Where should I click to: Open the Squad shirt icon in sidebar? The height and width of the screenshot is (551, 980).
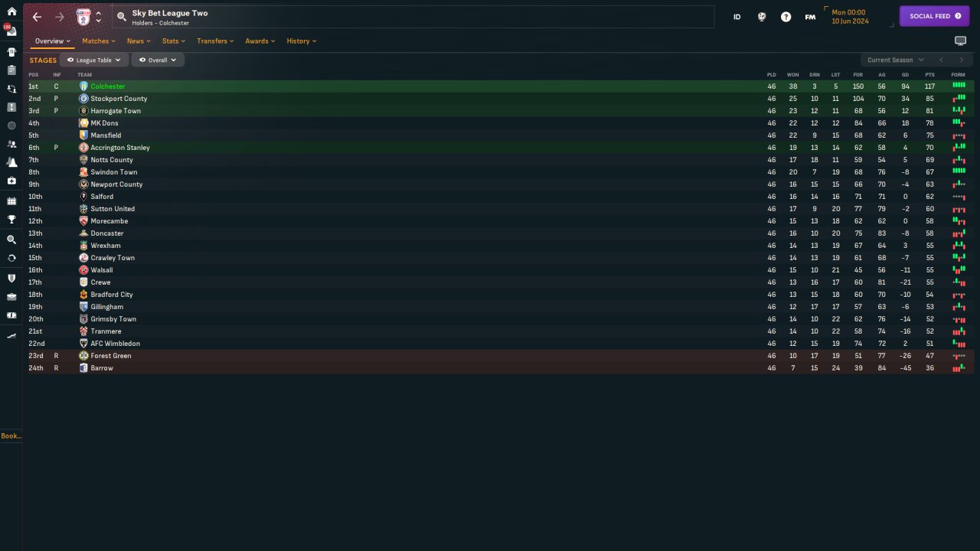[11, 52]
